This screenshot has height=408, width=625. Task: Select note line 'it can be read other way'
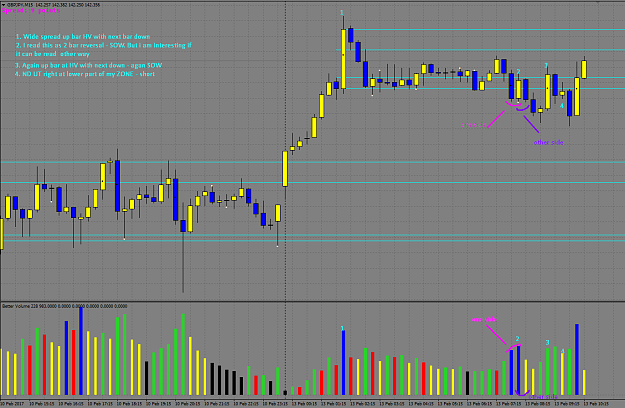53,54
